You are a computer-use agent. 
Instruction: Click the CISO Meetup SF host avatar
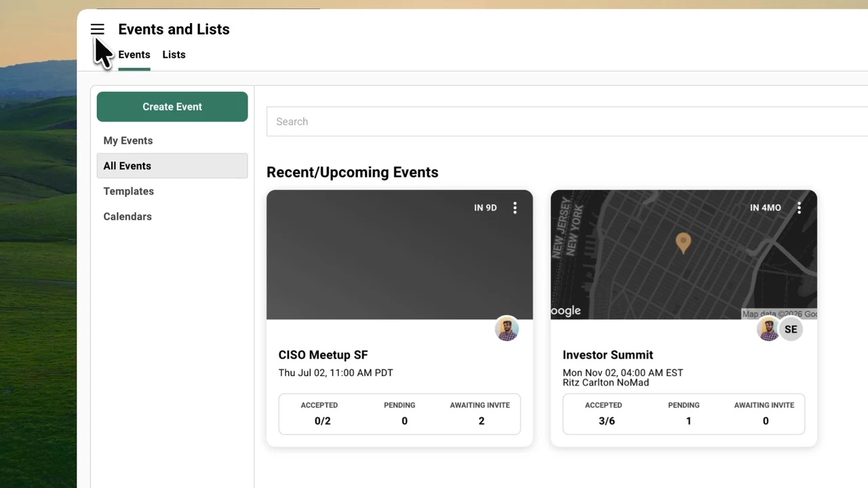(x=507, y=329)
